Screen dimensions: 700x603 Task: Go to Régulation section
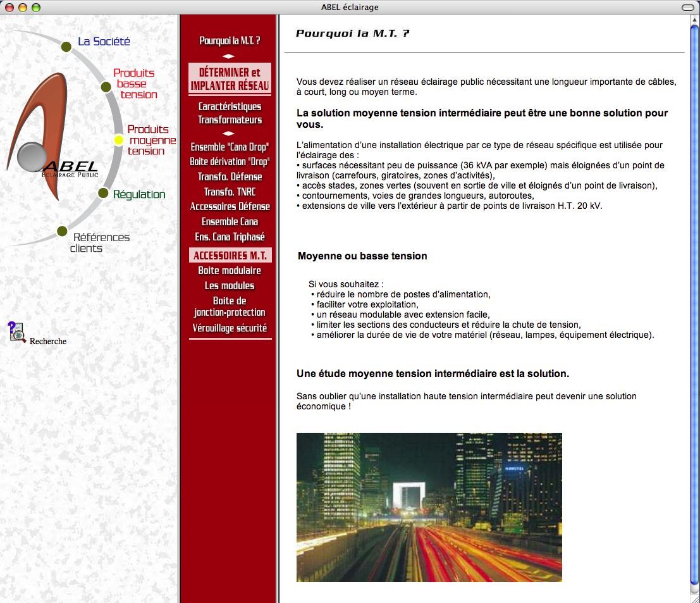pyautogui.click(x=139, y=194)
